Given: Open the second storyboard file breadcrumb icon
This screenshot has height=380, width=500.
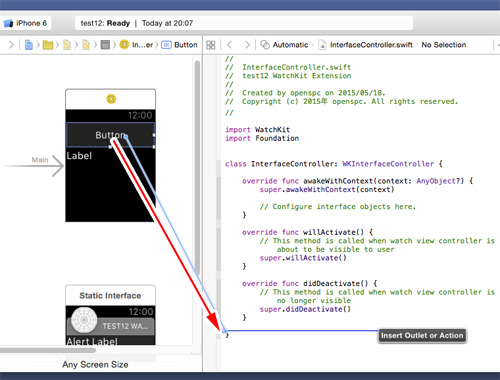Looking at the screenshot, I should click(x=86, y=45).
